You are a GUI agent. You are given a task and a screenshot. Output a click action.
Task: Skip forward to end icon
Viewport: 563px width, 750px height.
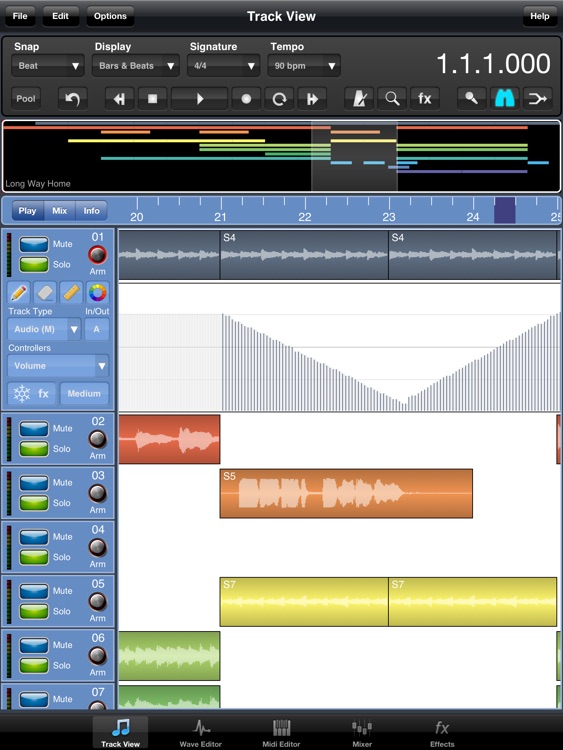[x=312, y=99]
